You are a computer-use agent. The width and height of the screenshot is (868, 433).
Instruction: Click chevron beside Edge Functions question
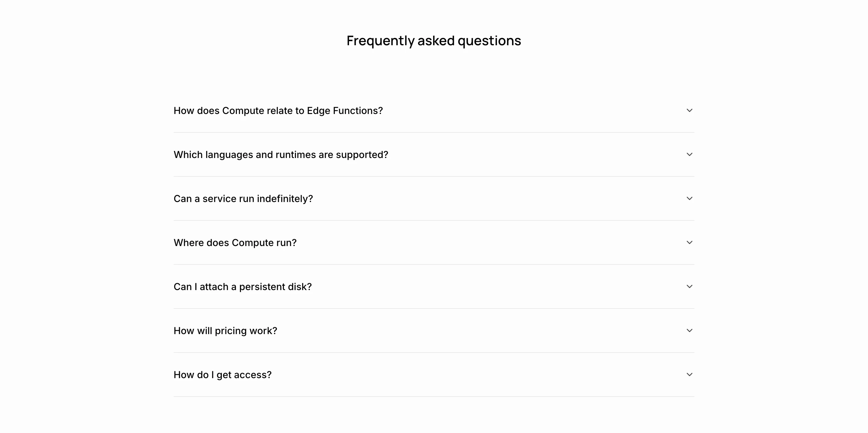(x=689, y=111)
